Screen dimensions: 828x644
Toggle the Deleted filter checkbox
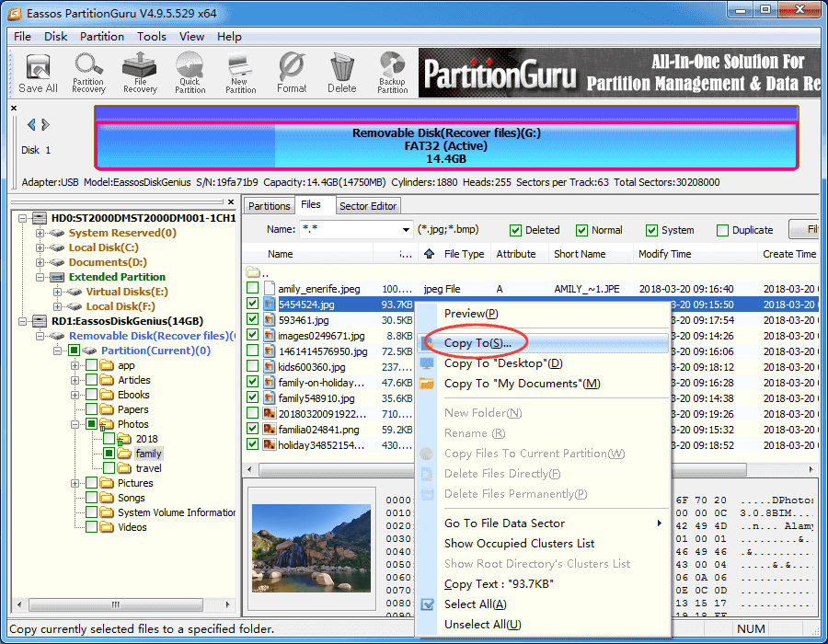pos(515,230)
